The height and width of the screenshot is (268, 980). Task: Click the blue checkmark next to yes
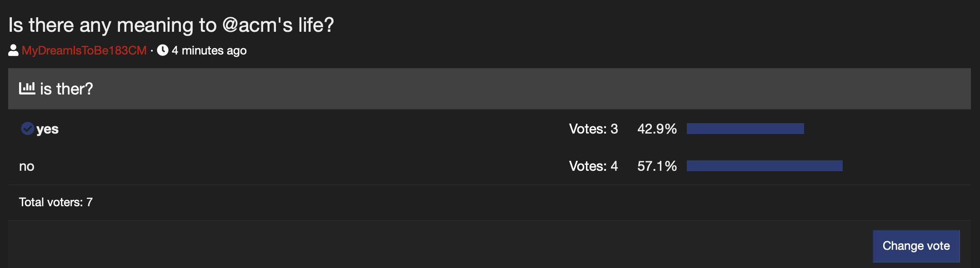(27, 129)
